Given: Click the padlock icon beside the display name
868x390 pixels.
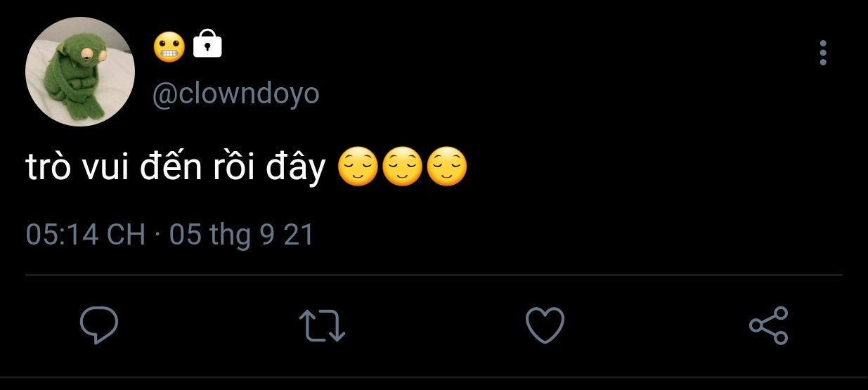Looking at the screenshot, I should (x=207, y=44).
